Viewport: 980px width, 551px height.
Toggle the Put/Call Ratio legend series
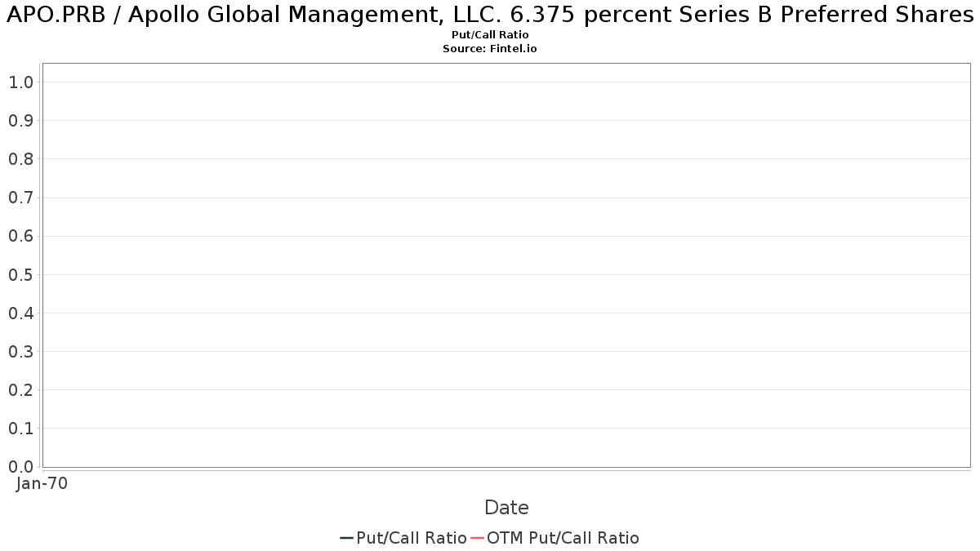tap(412, 538)
